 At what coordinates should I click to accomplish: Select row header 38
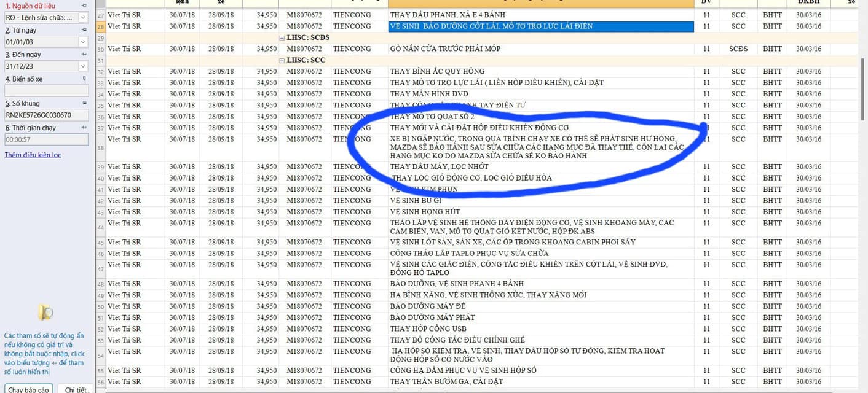click(x=101, y=147)
